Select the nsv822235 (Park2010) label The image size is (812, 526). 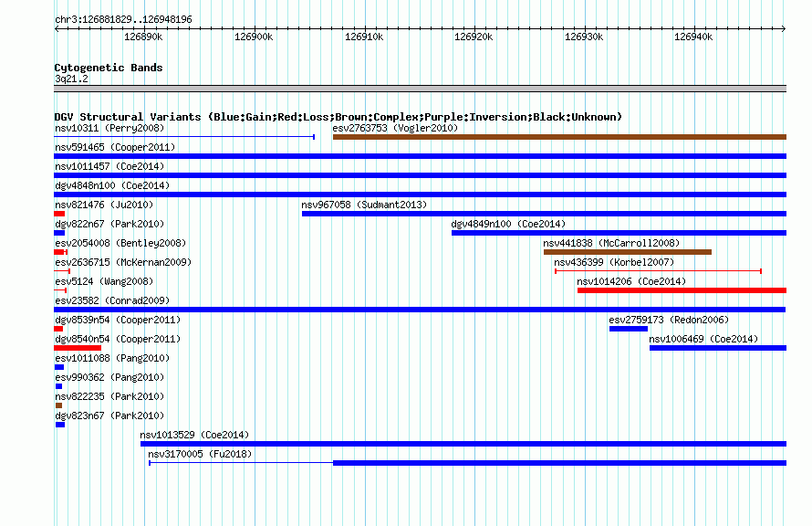pyautogui.click(x=109, y=396)
